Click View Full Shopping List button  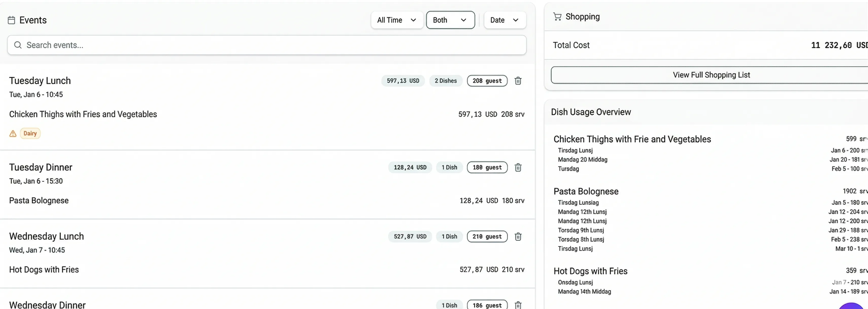711,75
